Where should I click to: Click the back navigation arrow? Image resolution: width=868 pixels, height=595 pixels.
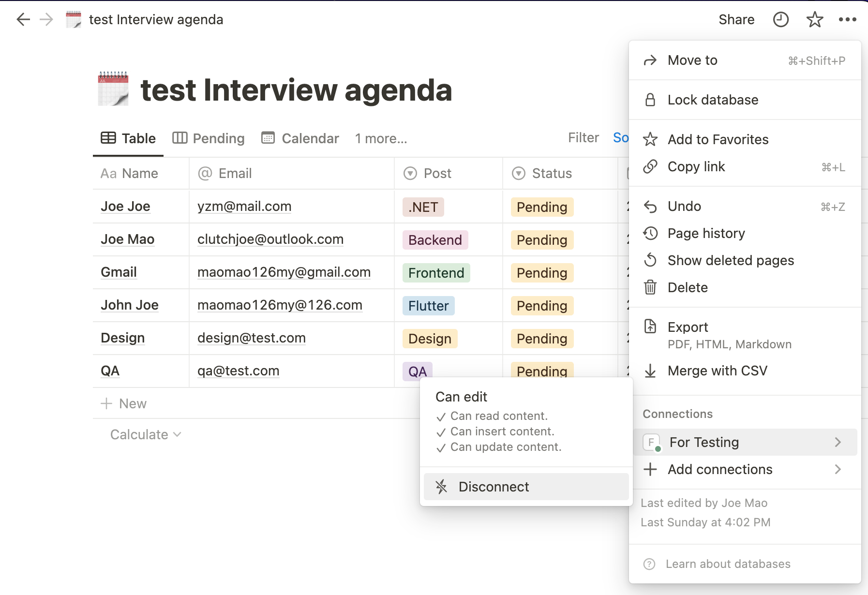point(23,19)
